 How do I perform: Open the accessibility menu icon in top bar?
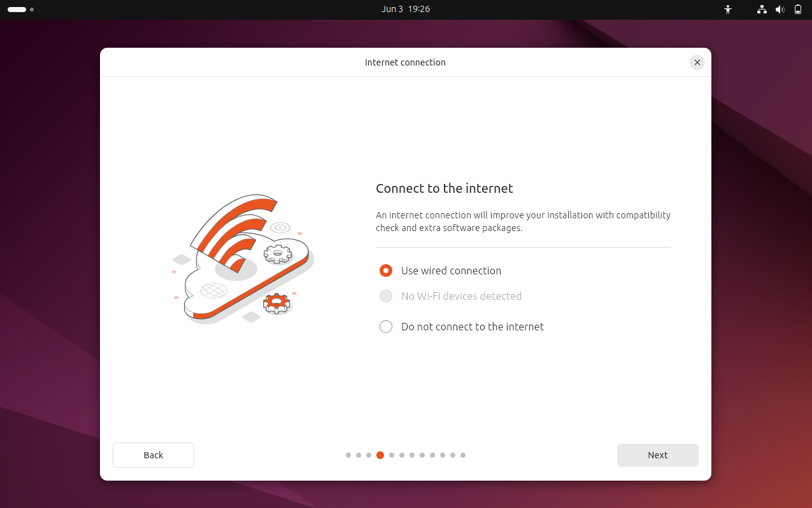click(728, 10)
